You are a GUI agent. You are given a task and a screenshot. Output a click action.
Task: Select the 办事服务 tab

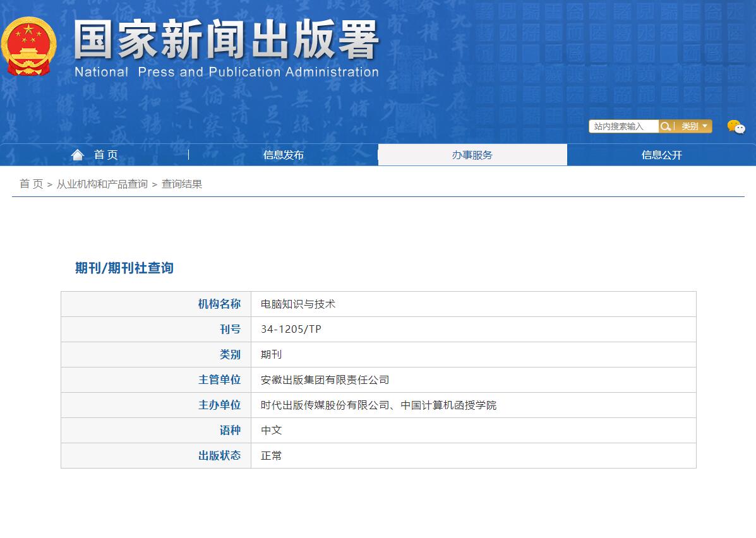coord(472,155)
